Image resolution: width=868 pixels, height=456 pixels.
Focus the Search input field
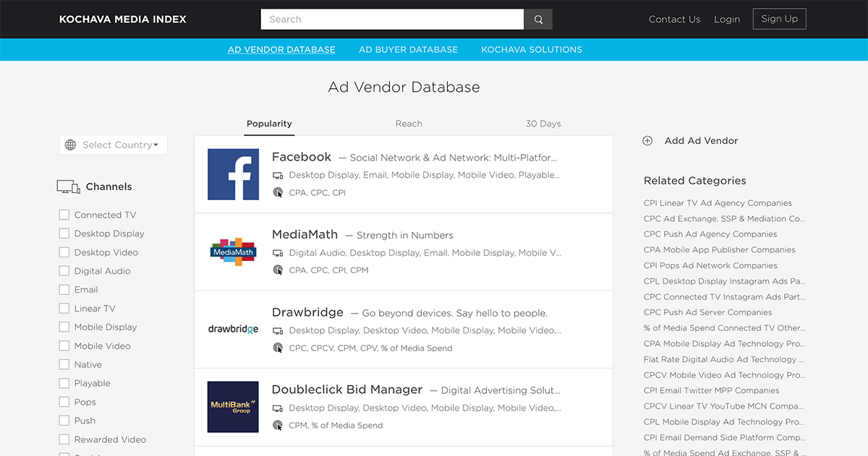pyautogui.click(x=392, y=20)
